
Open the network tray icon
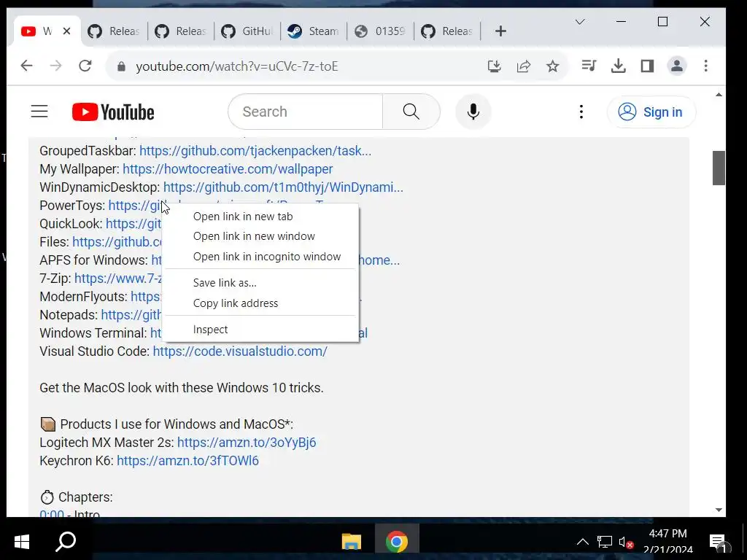(x=605, y=542)
